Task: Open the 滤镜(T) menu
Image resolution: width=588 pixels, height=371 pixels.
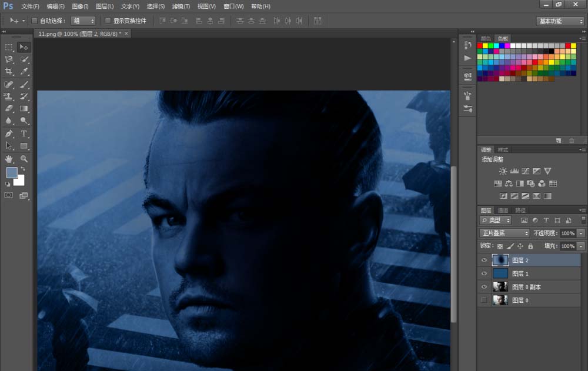Action: tap(181, 6)
